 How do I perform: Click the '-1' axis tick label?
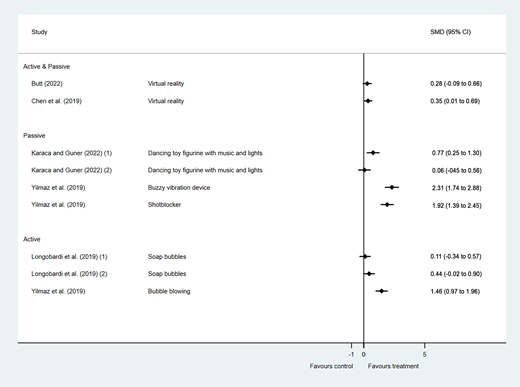tap(351, 354)
